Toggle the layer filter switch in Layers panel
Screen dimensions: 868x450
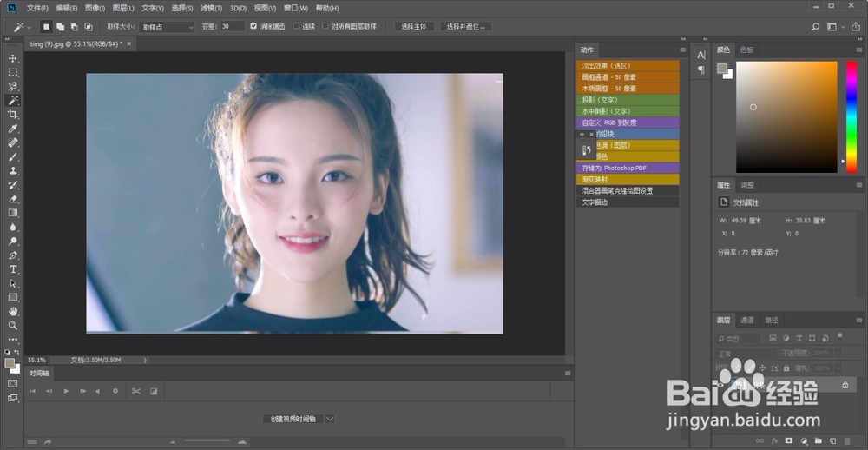point(839,335)
